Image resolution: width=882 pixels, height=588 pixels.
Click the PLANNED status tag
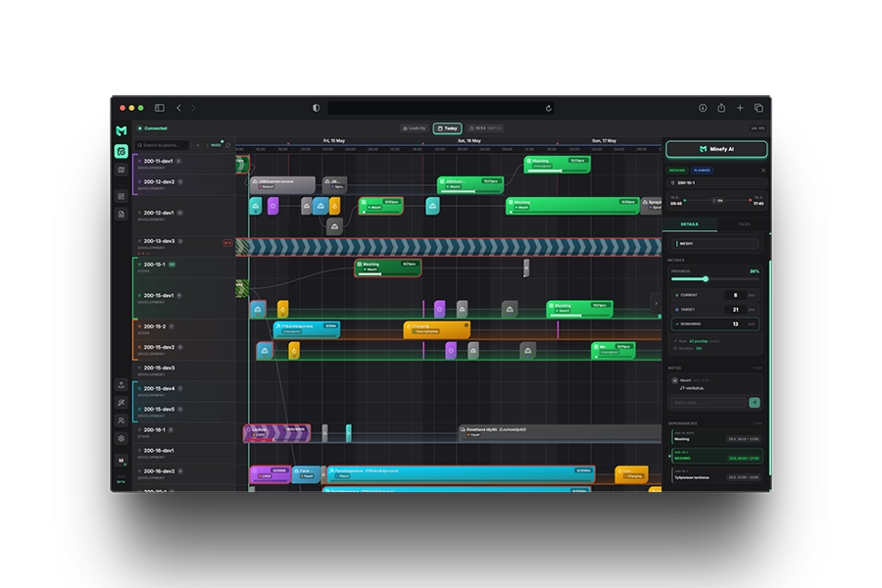pos(702,171)
